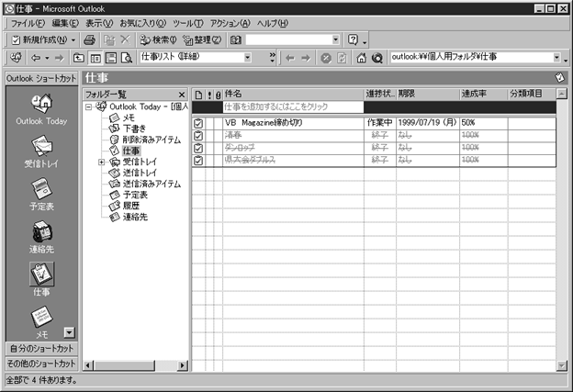The height and width of the screenshot is (392, 573).
Task: Click the help question mark icon
Action: tap(352, 40)
